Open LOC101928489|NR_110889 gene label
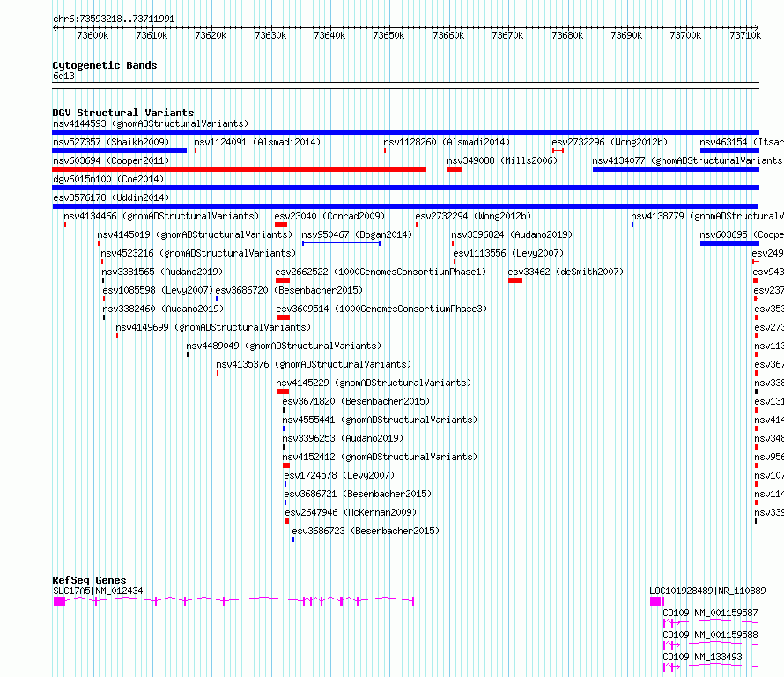 tap(707, 591)
